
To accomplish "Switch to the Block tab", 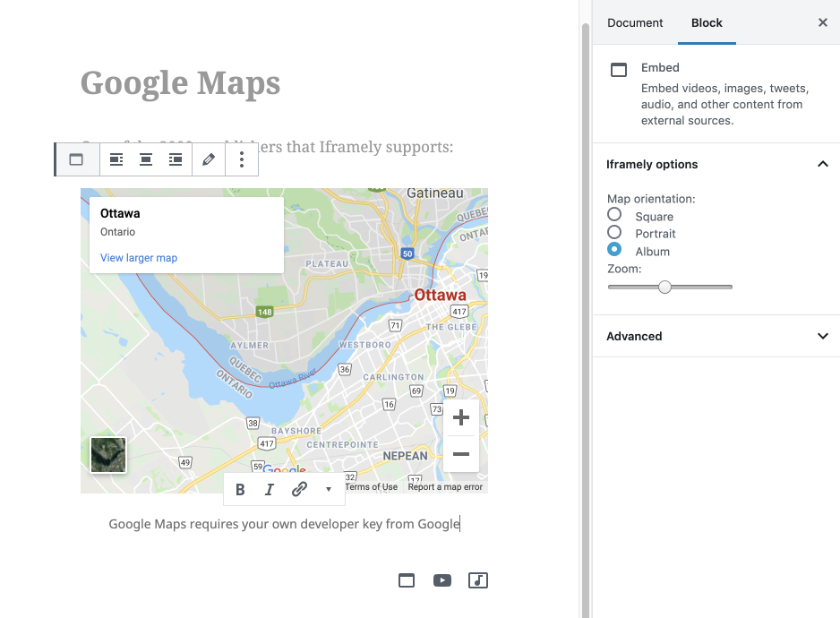I will pyautogui.click(x=707, y=23).
